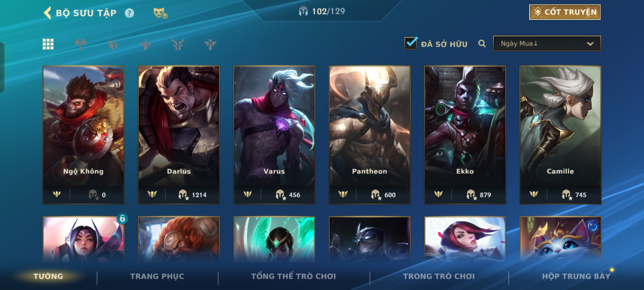Expand sort options with the chevron arrow
The height and width of the screenshot is (290, 644).
[590, 44]
